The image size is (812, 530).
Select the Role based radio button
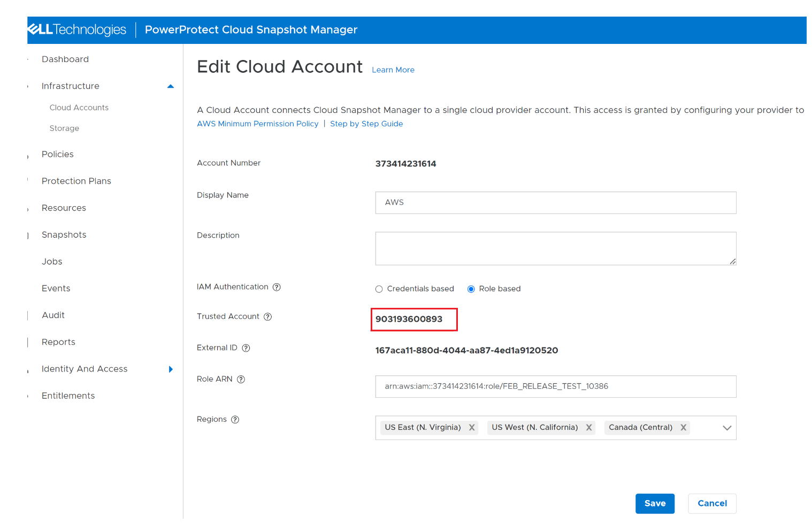click(x=471, y=289)
